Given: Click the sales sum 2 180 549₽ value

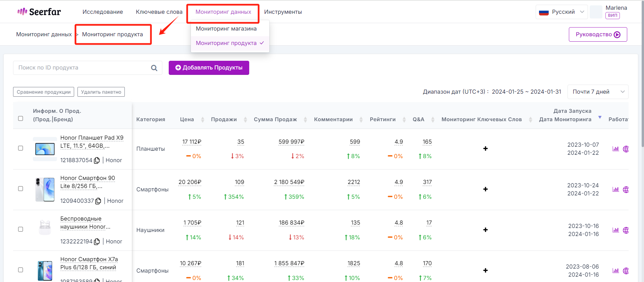Looking at the screenshot, I should point(289,182).
